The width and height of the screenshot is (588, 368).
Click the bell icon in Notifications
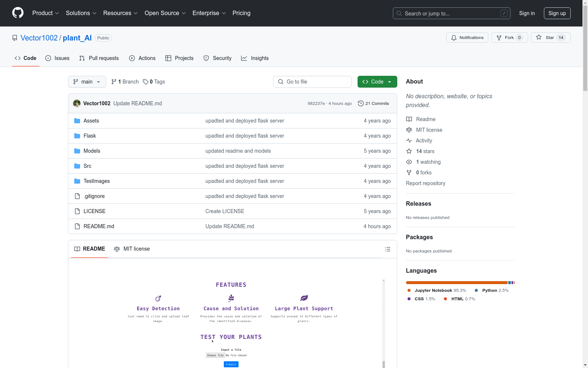tap(454, 38)
